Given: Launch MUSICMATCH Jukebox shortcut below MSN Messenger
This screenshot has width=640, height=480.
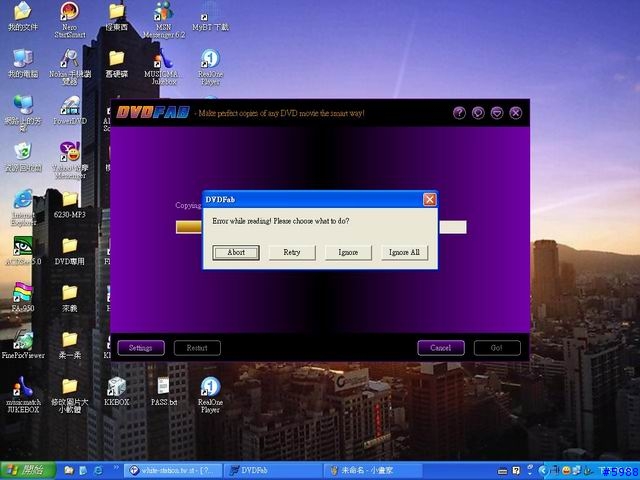Looking at the screenshot, I should 164,67.
